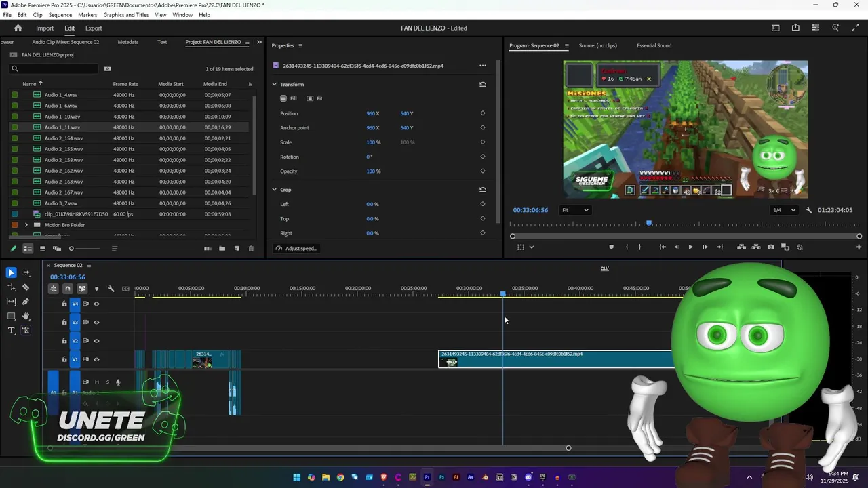Screen dimensions: 868x488
Task: Toggle V2 track output eye
Action: tap(96, 341)
